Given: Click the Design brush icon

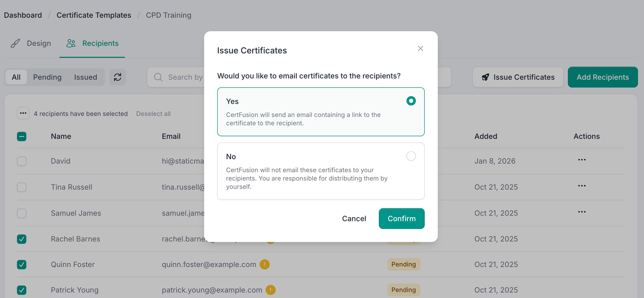Looking at the screenshot, I should [x=15, y=43].
